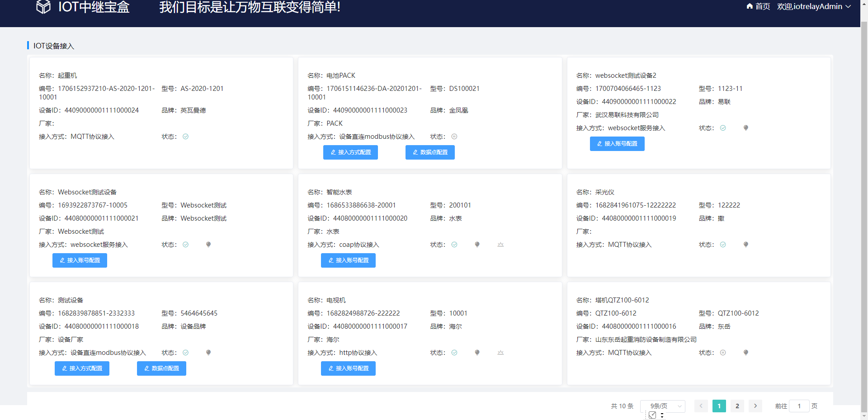Click the 接入账号配置 button for Websocket测试设备
This screenshot has width=868, height=420.
pos(80,260)
